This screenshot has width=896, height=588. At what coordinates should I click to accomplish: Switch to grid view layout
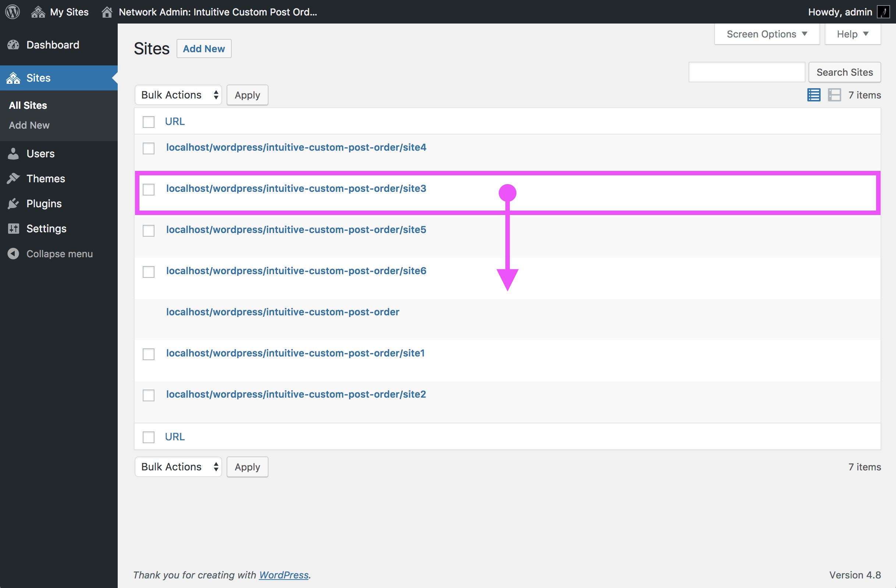[834, 95]
